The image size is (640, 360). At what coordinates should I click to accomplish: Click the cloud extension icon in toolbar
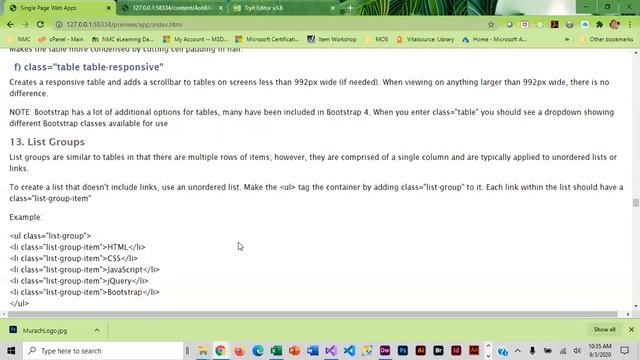(585, 24)
